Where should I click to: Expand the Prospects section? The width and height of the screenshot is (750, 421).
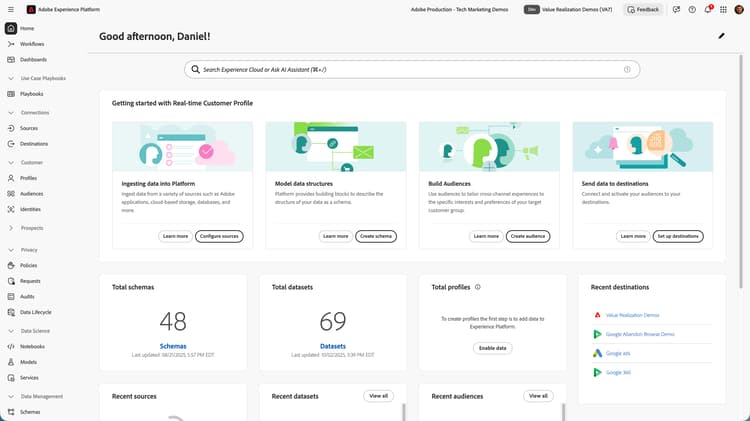11,228
